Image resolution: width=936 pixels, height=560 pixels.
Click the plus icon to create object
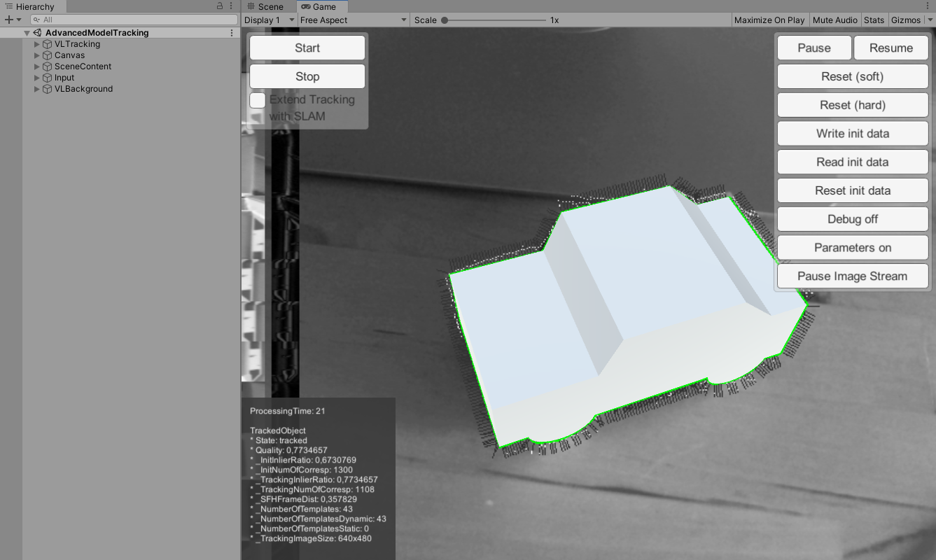[x=8, y=20]
